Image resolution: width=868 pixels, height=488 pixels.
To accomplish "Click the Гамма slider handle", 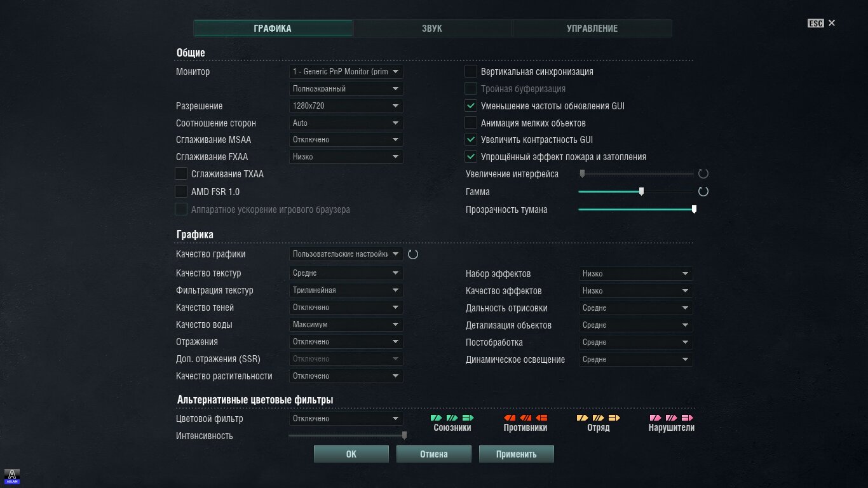I will click(641, 191).
